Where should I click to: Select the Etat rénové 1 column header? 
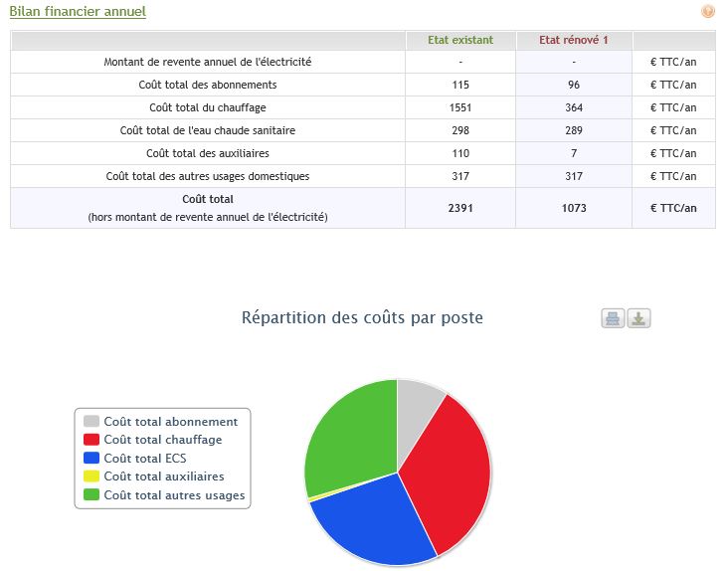(x=574, y=40)
